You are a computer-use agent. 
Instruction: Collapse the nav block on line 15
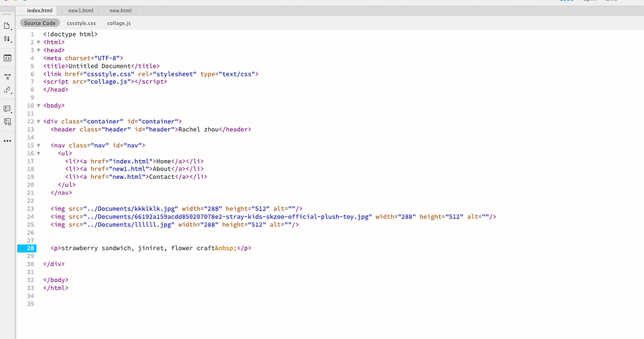39,145
